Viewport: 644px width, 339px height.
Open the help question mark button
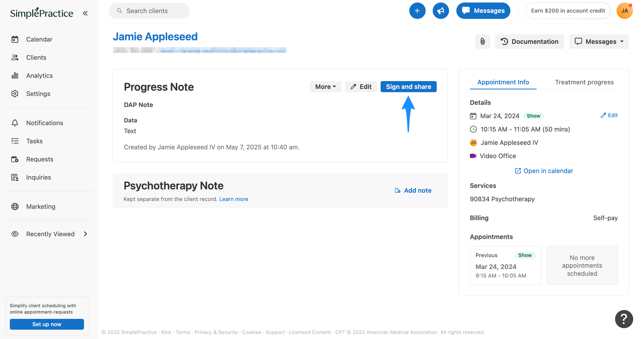coord(624,319)
